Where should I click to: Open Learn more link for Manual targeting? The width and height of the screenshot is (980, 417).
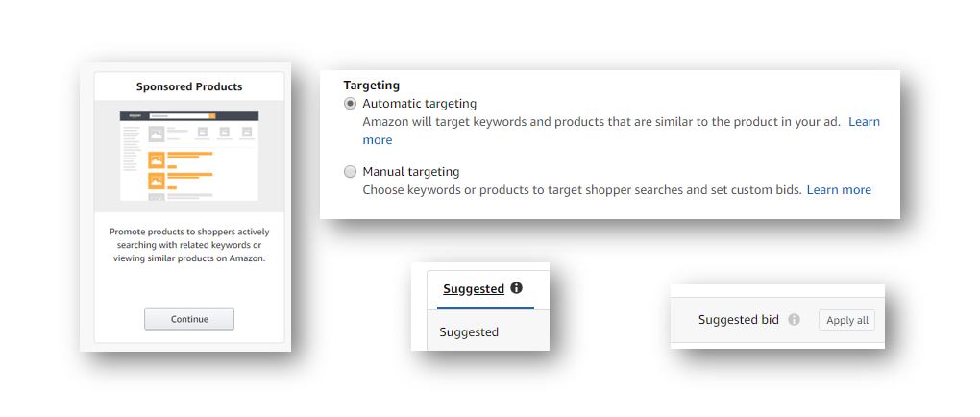click(839, 190)
